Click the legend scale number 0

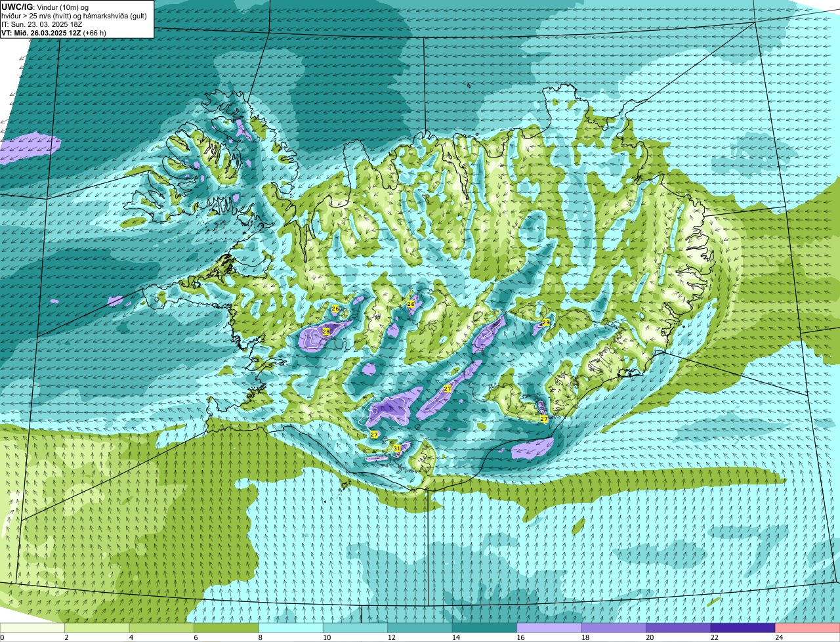coord(2,637)
